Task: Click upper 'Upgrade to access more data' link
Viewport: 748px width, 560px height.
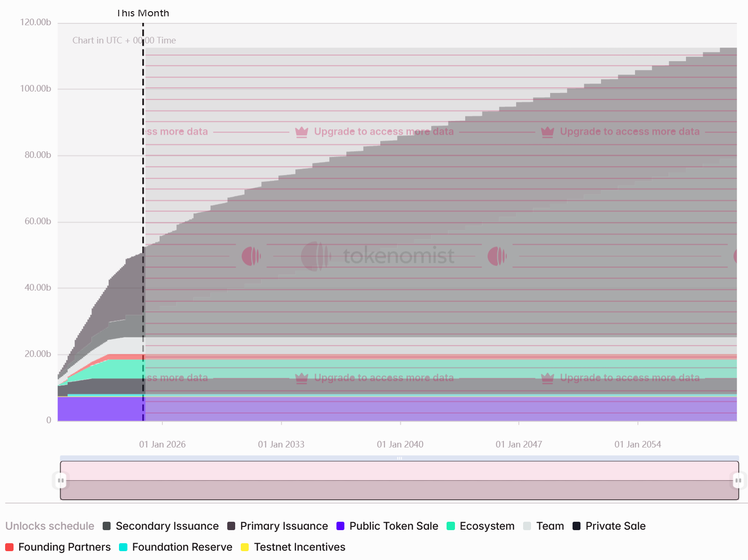Action: pos(384,132)
